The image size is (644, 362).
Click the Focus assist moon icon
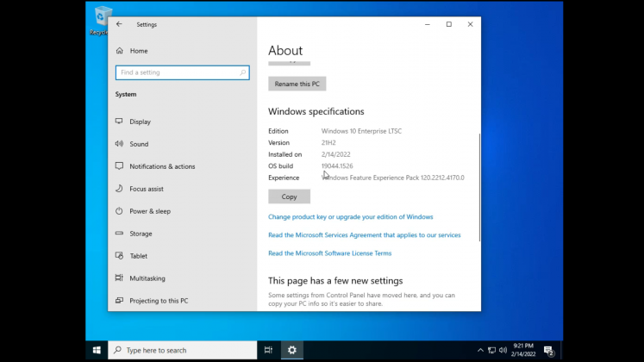pyautogui.click(x=119, y=189)
